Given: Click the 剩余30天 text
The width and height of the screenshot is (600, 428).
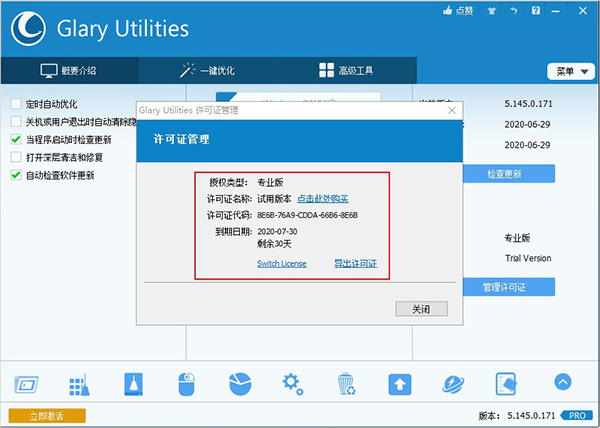Looking at the screenshot, I should pos(274,244).
